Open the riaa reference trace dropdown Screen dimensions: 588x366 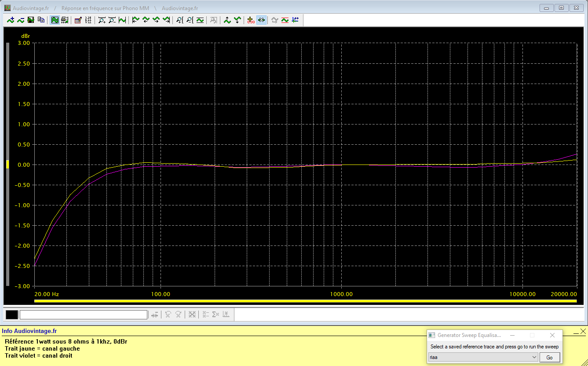tap(483, 357)
